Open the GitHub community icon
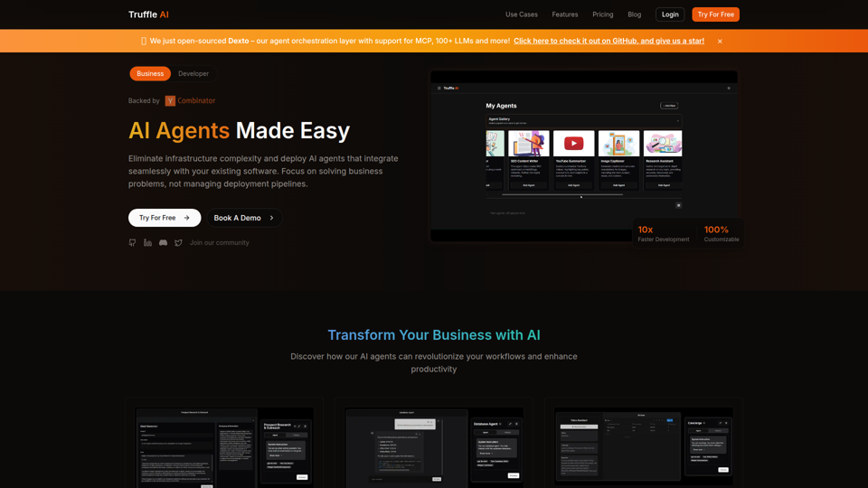This screenshot has height=488, width=868. [132, 242]
